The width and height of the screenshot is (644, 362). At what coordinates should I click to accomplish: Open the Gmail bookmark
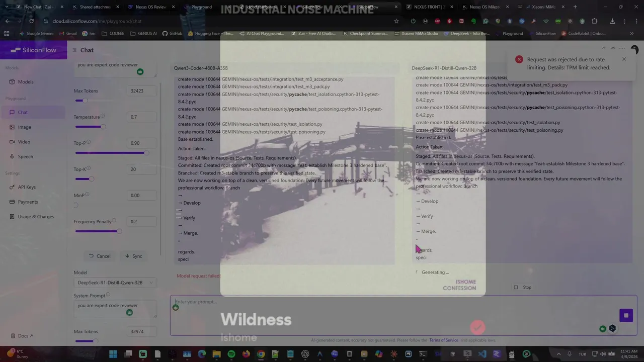click(68, 34)
